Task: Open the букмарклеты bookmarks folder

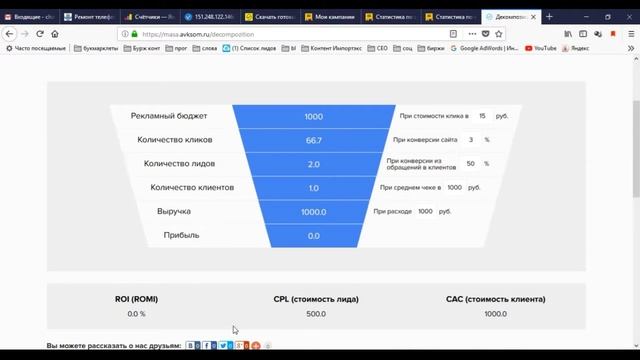Action: (x=96, y=48)
